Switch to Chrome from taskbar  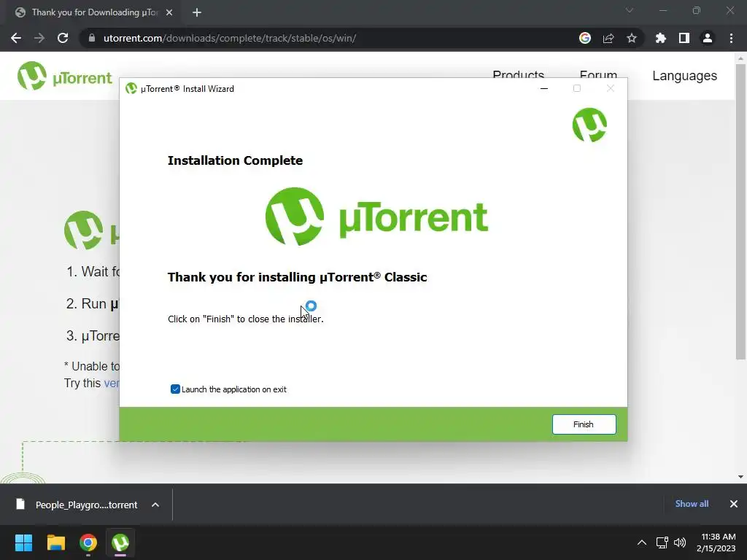pos(88,542)
